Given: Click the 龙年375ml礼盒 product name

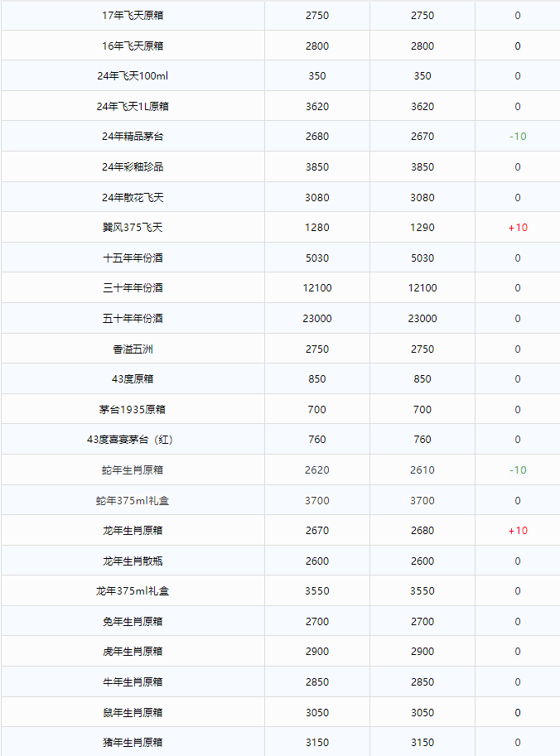Looking at the screenshot, I should coord(133,590).
